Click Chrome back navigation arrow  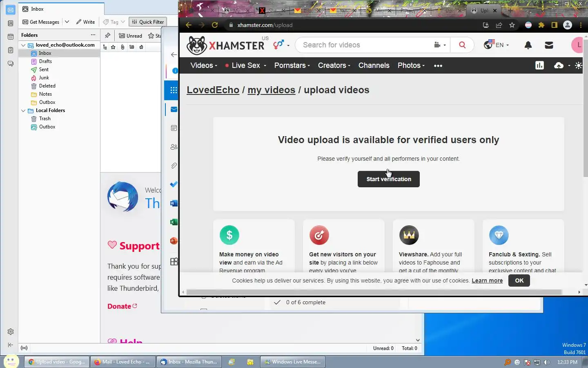(x=189, y=25)
